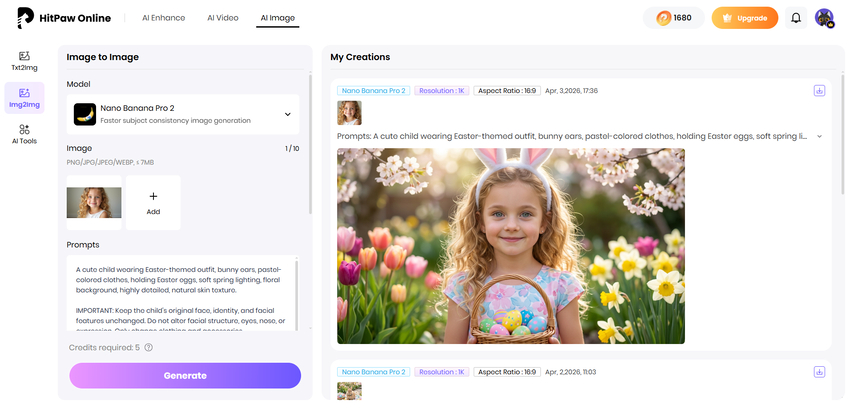Open the Txt2Img sidebar tool
The width and height of the screenshot is (854, 409).
(x=24, y=61)
